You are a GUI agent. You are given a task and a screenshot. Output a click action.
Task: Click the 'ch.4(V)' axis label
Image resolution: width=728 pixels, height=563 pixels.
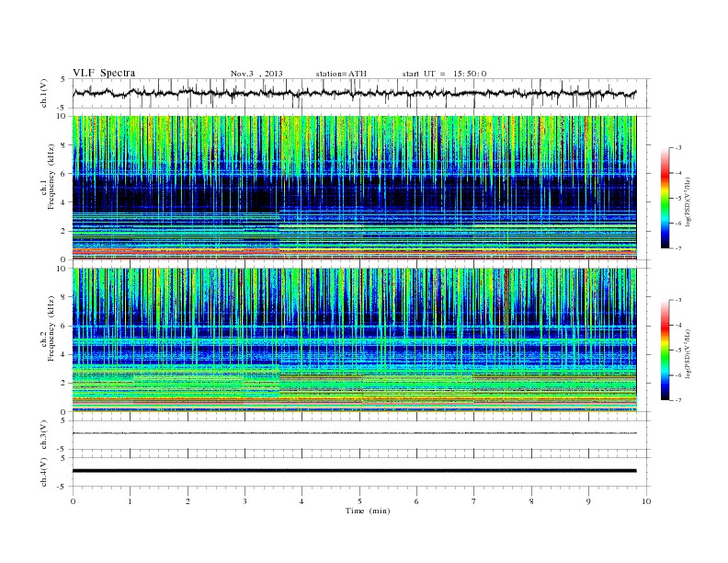click(44, 472)
